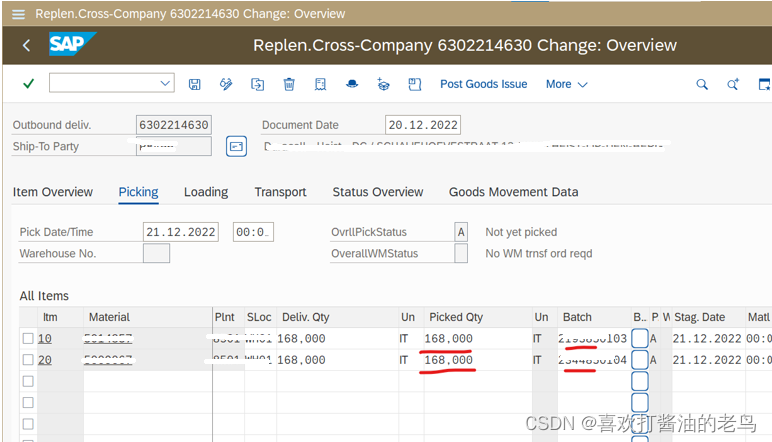Open the Status Overview tab

[378, 192]
